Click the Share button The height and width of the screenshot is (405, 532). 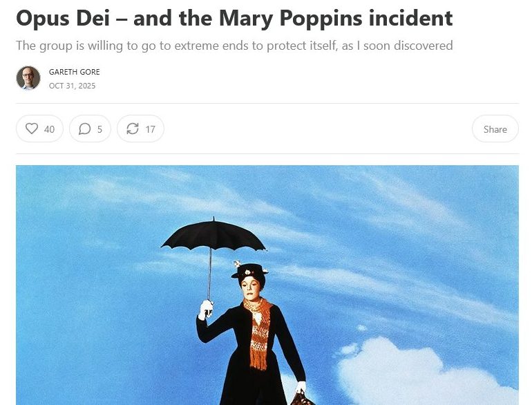[495, 129]
